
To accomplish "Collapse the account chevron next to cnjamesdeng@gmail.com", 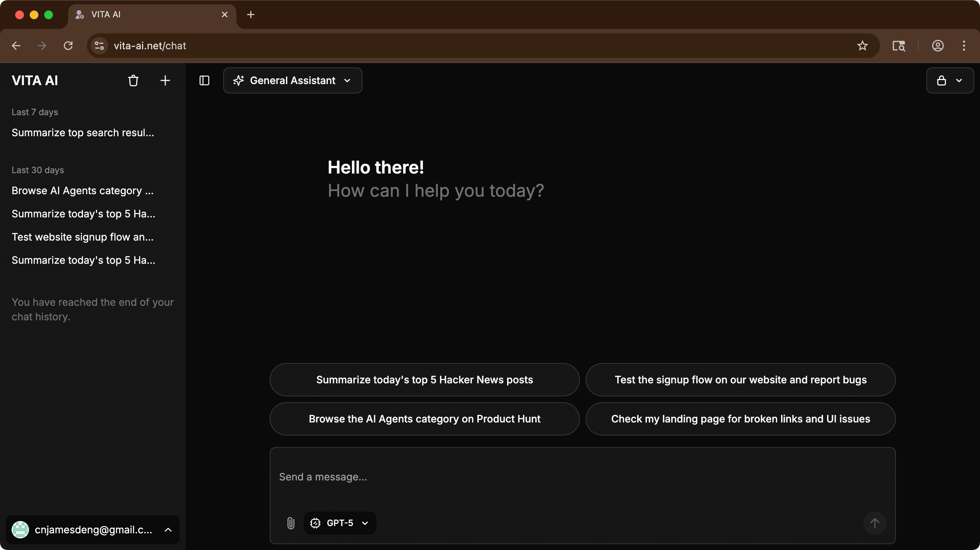I will click(168, 530).
